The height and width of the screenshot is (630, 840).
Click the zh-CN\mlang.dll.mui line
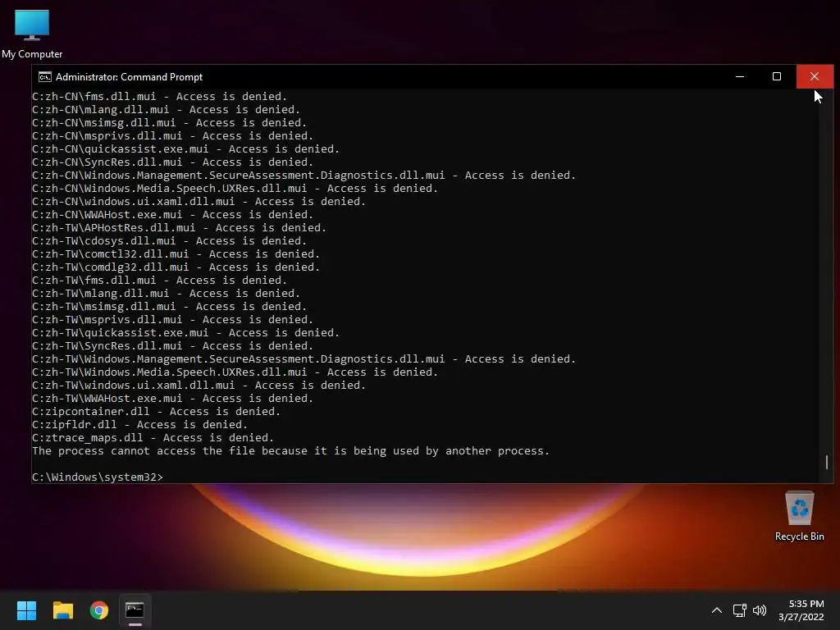[166, 110]
